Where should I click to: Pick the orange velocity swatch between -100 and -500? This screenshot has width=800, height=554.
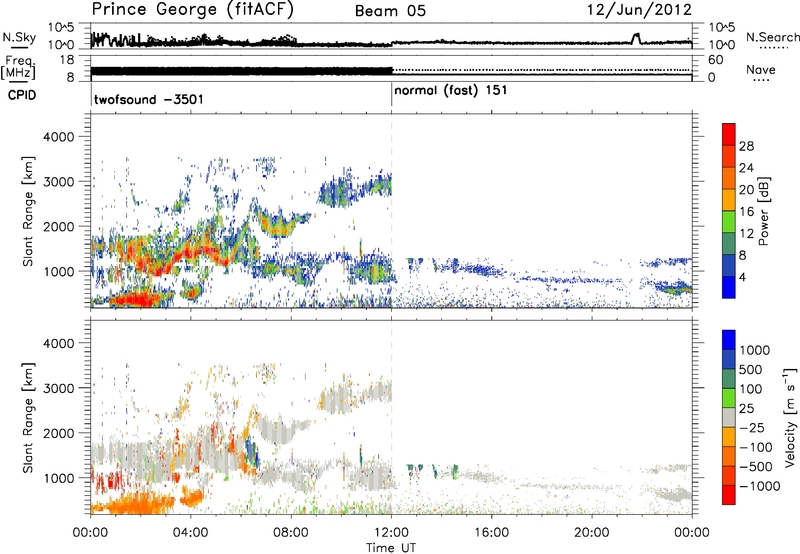(x=729, y=456)
